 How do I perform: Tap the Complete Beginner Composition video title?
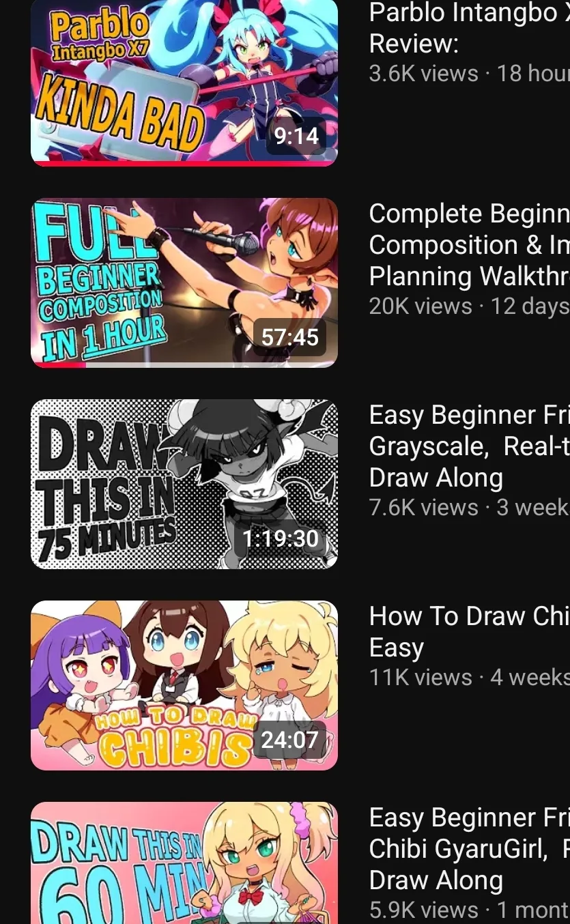(470, 245)
